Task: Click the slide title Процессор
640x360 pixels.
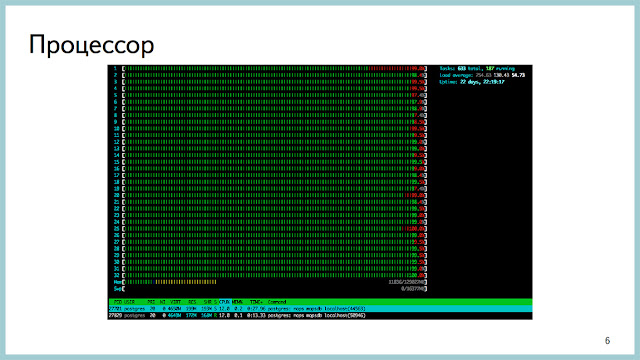Action: [x=91, y=44]
